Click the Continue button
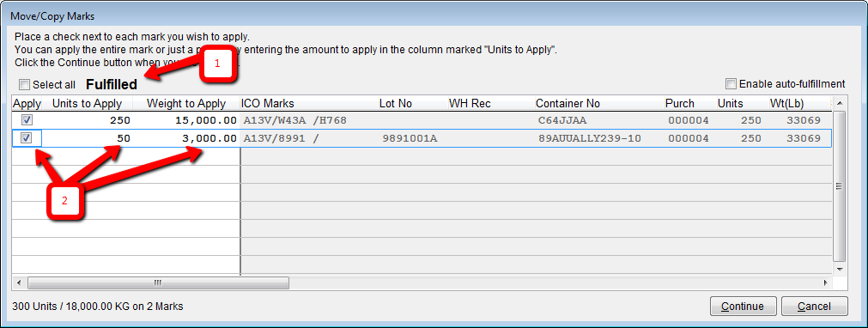Screen dimensions: 868x328 pyautogui.click(x=743, y=307)
